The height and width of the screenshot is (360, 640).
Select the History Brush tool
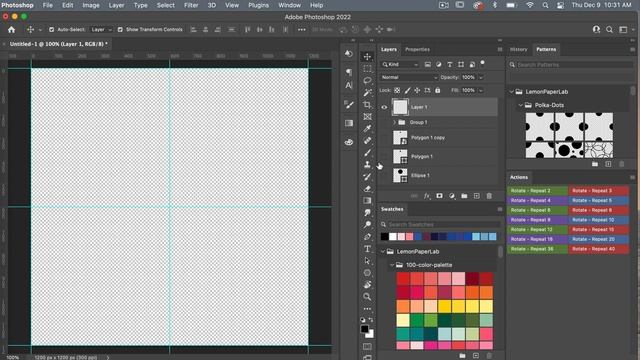click(367, 177)
